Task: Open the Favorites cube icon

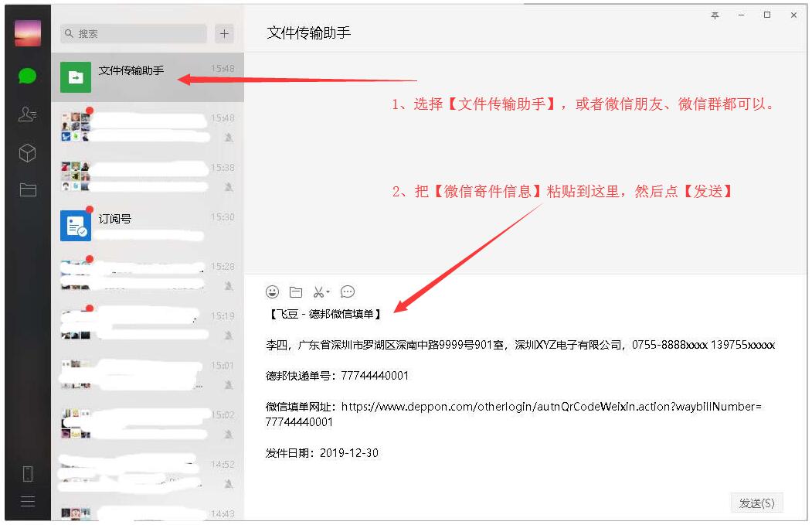Action: (28, 153)
